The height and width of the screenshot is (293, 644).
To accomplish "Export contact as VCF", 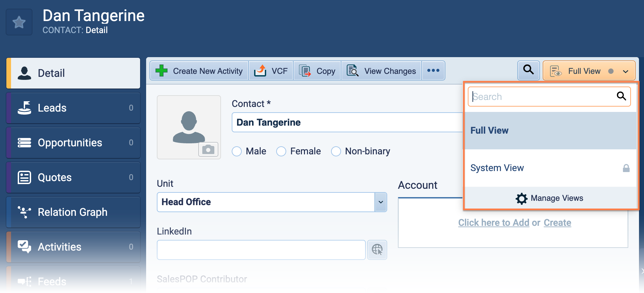I will click(271, 71).
